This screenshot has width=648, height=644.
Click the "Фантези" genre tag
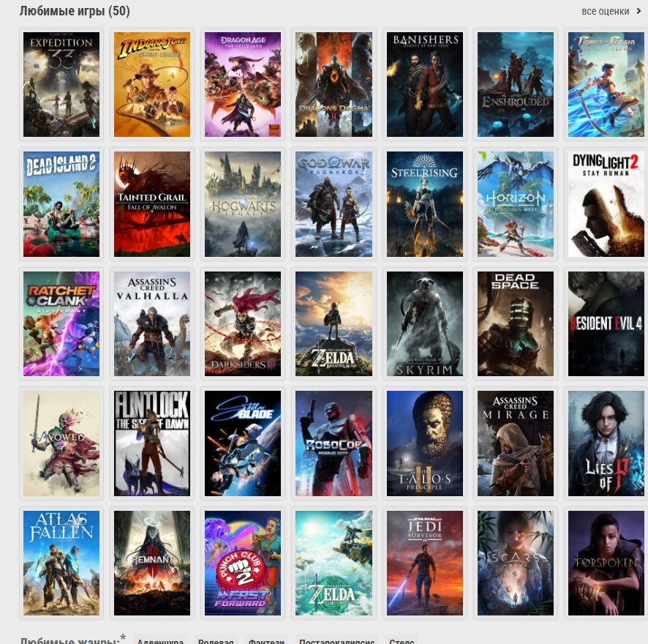(266, 640)
